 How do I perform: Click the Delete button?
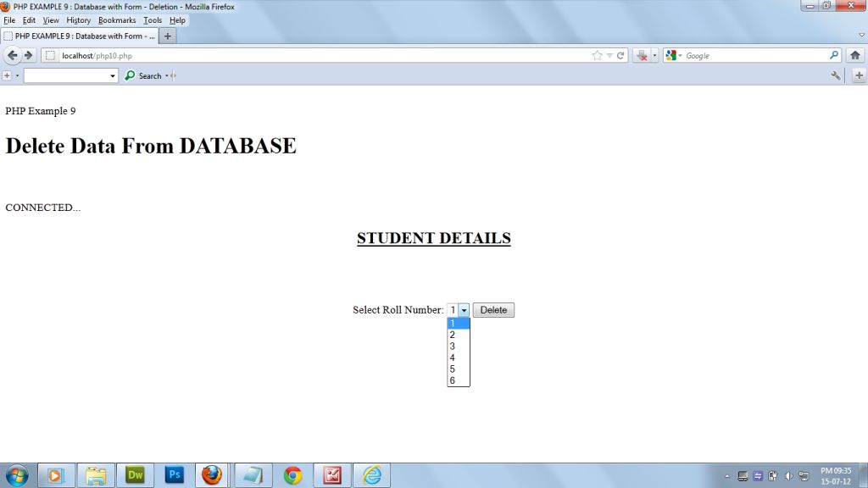pyautogui.click(x=493, y=309)
